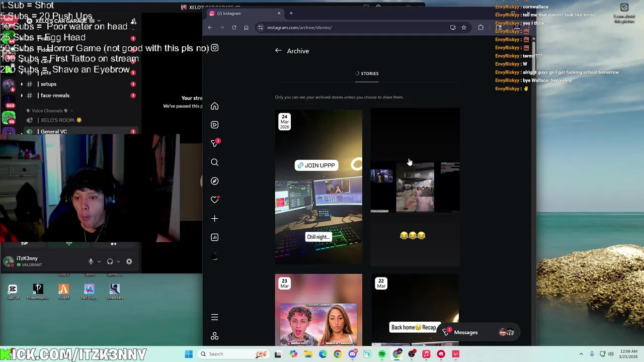Expand the setups channel arrow
644x362 pixels.
pyautogui.click(x=21, y=84)
